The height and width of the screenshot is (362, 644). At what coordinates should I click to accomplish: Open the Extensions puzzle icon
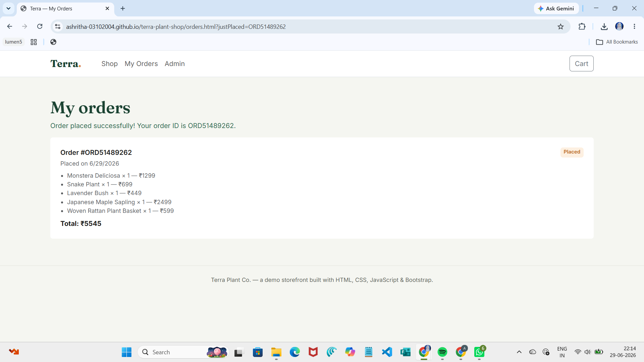click(582, 26)
